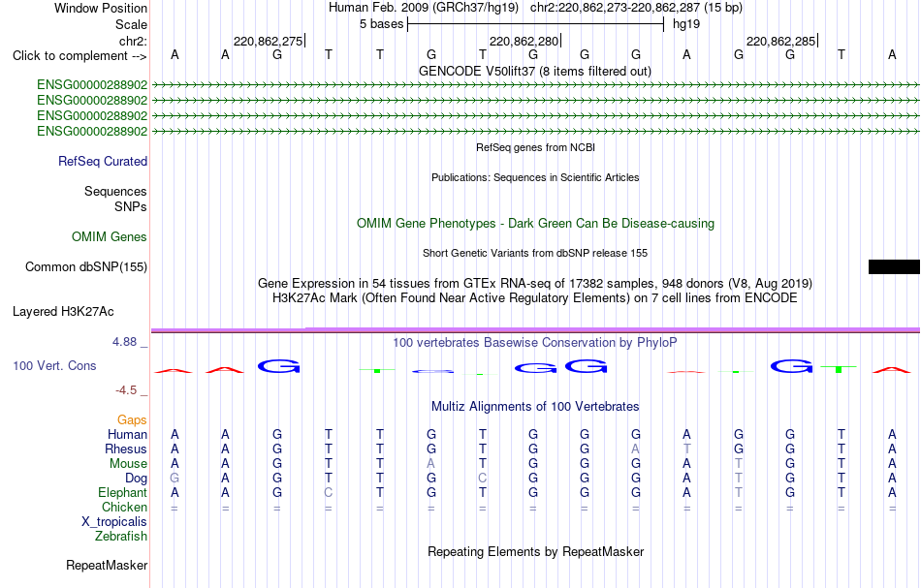Image resolution: width=921 pixels, height=588 pixels.
Task: Select the Elephant species row label
Action: click(122, 492)
